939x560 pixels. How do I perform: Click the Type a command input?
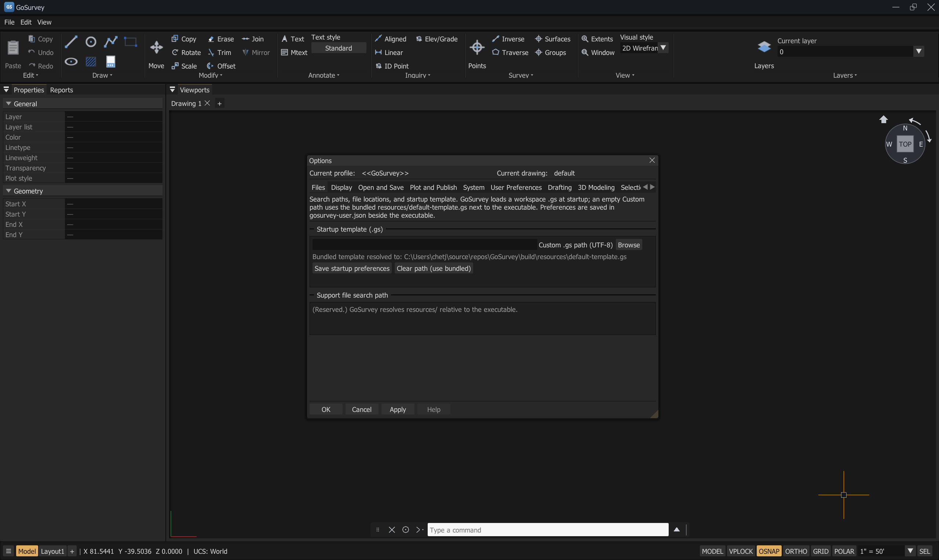click(x=548, y=530)
